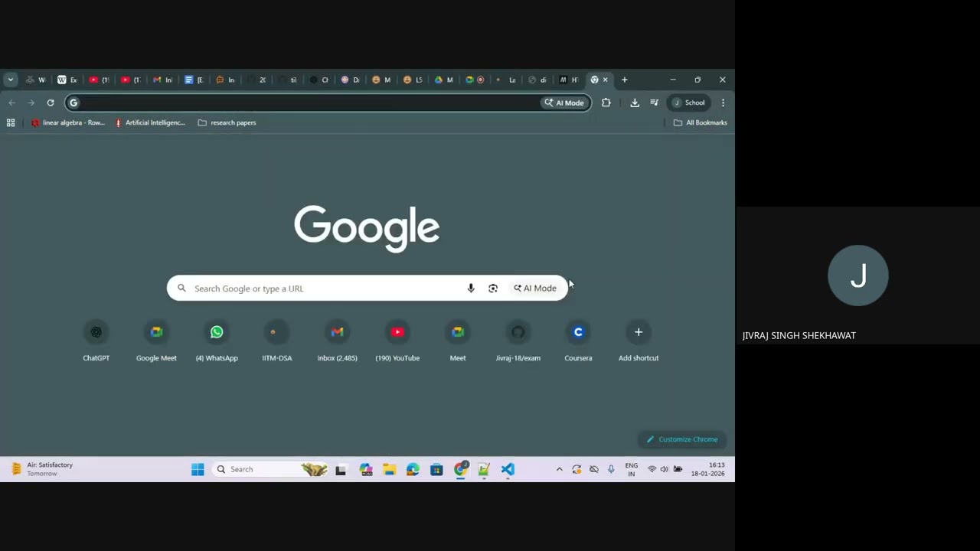Click the Customize Chrome button

pos(682,439)
